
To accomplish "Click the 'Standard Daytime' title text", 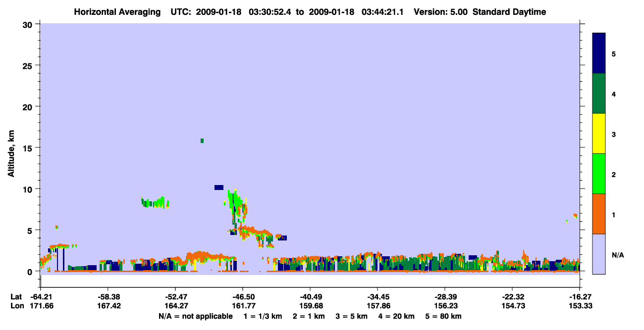I will (509, 12).
